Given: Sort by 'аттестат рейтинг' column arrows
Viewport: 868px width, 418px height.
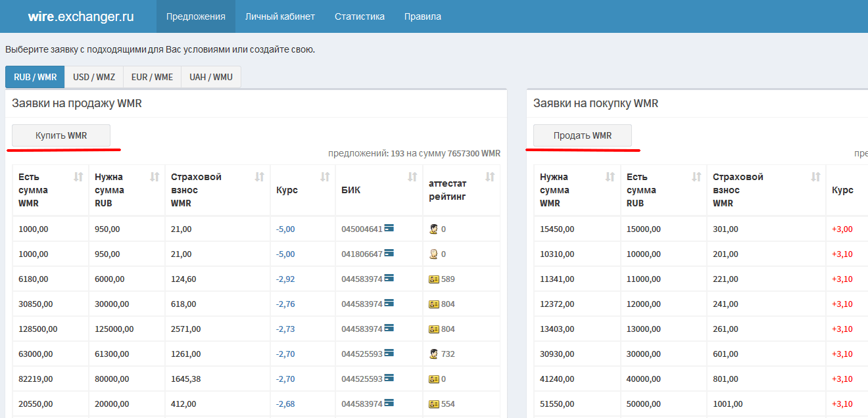Looking at the screenshot, I should [x=490, y=177].
